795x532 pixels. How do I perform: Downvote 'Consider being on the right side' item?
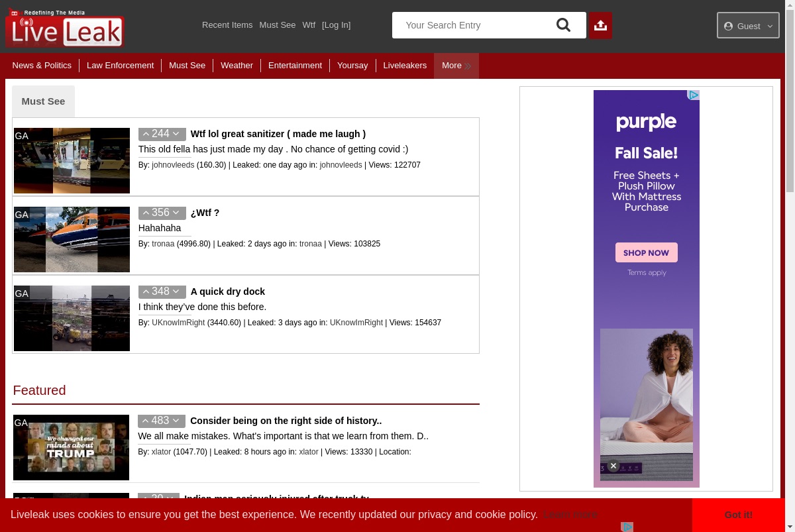pyautogui.click(x=176, y=421)
